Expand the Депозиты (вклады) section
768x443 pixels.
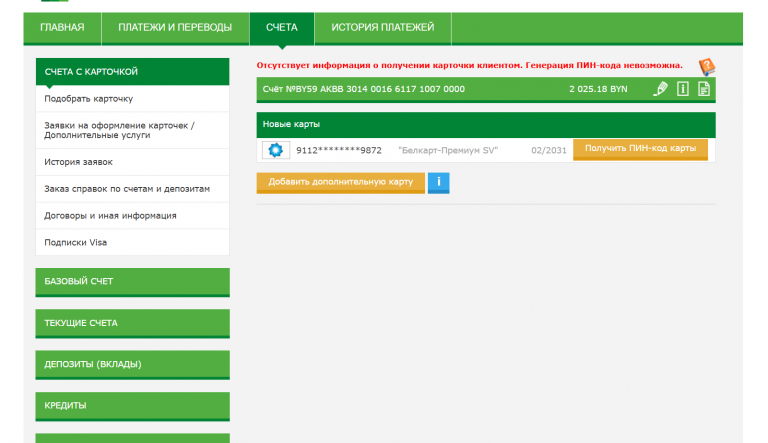coord(133,365)
